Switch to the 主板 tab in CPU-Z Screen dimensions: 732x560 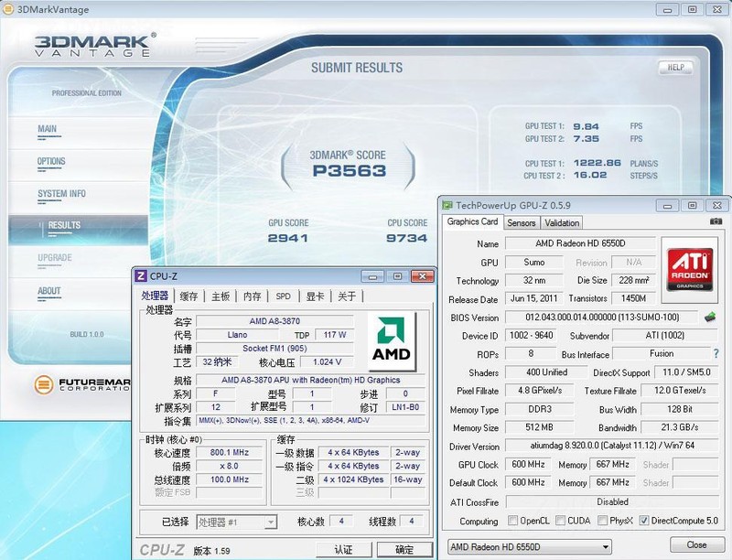tap(221, 296)
